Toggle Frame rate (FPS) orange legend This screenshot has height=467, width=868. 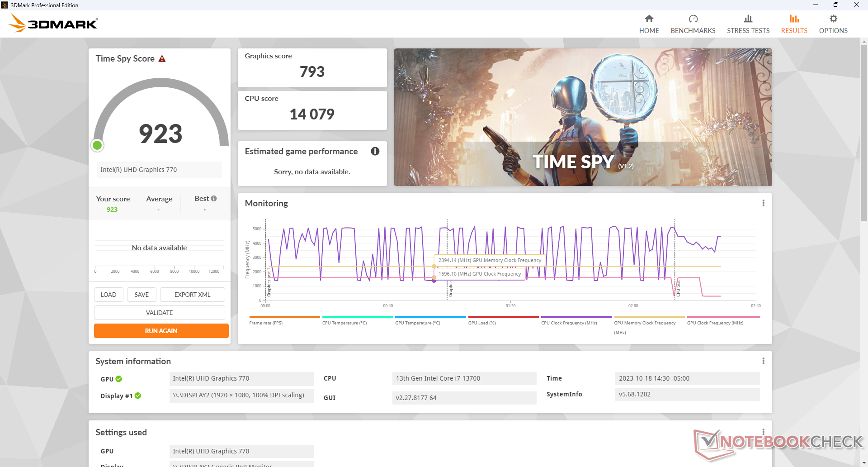tap(284, 320)
